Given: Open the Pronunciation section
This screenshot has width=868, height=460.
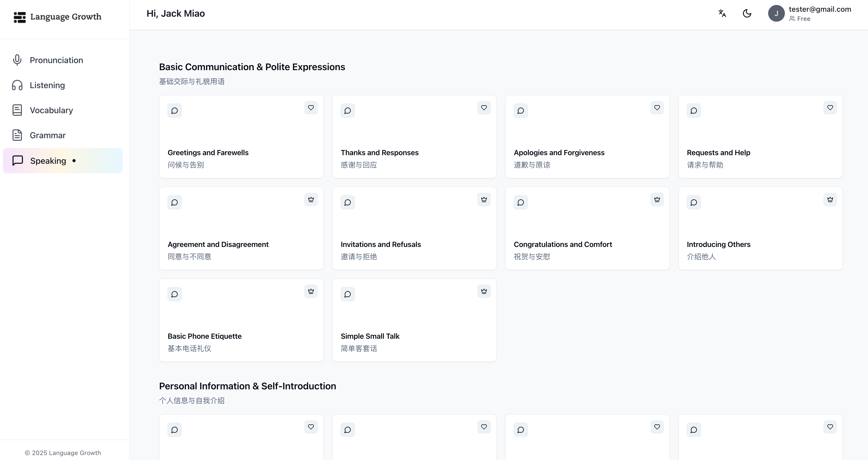Looking at the screenshot, I should click(x=56, y=60).
